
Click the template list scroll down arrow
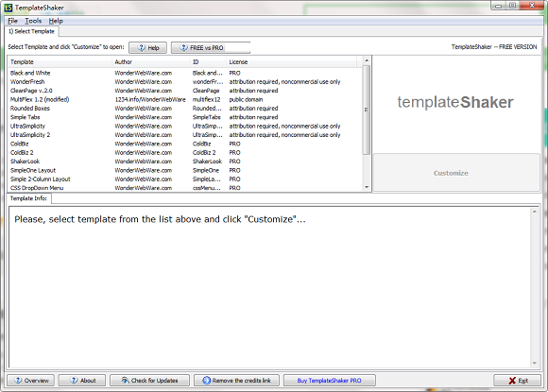[367, 187]
